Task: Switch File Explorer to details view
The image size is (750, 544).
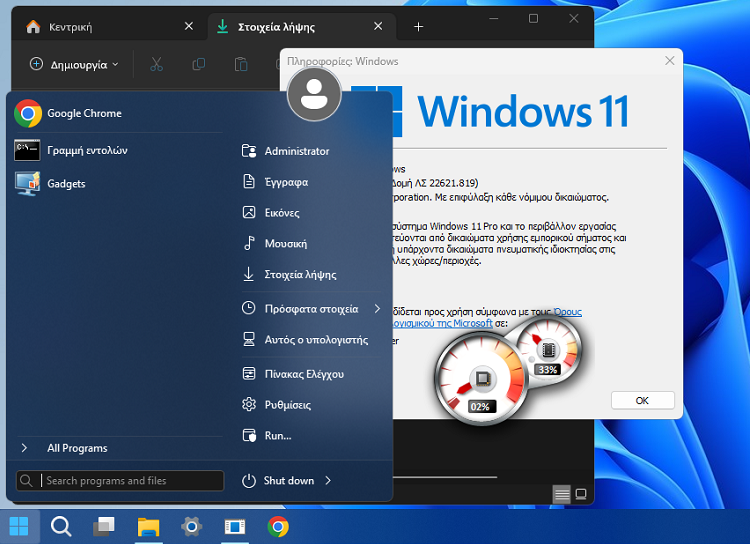Action: click(x=562, y=494)
